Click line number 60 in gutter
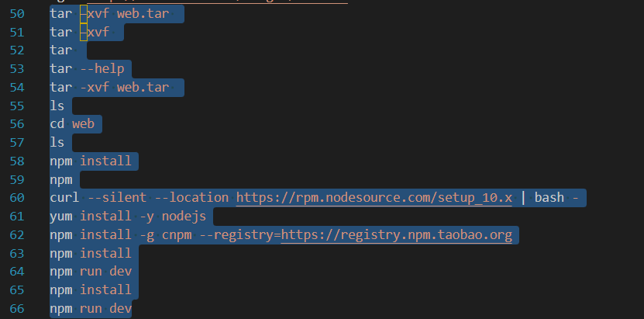The width and height of the screenshot is (644, 319). pos(17,198)
